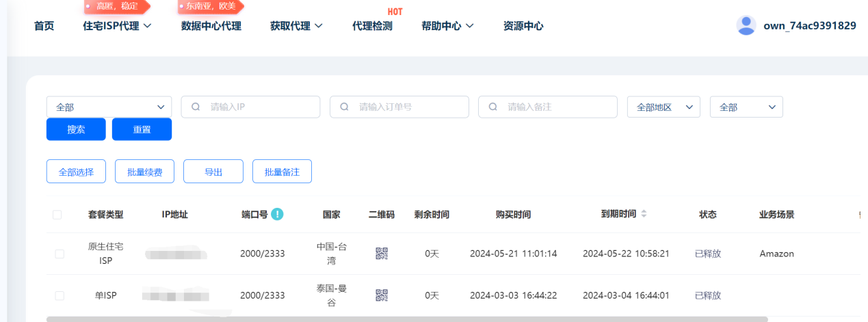
Task: Check the 单ISP row checkbox
Action: coord(60,295)
